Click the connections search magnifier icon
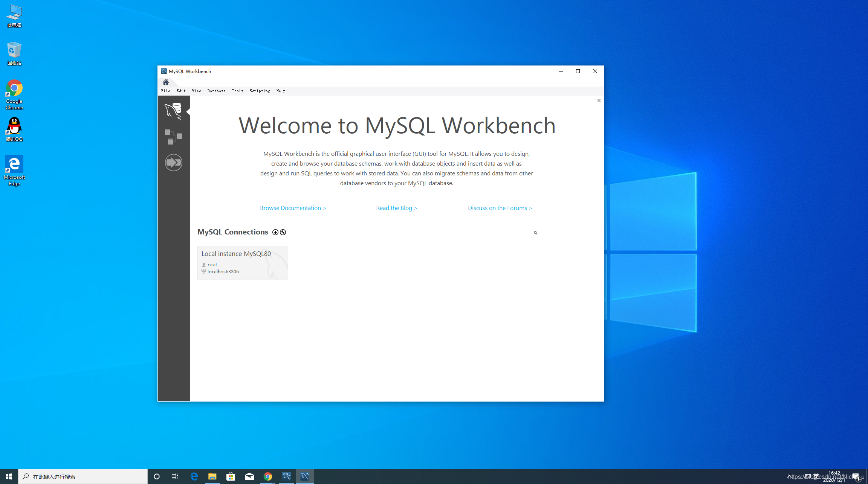This screenshot has height=484, width=868. [535, 233]
